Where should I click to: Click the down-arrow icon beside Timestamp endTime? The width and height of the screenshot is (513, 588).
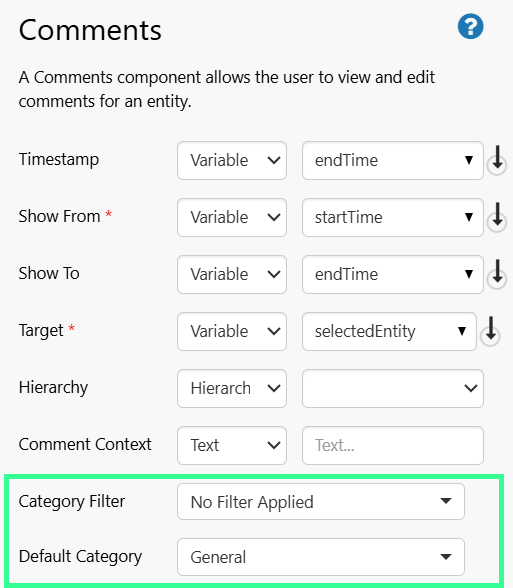coord(497,160)
